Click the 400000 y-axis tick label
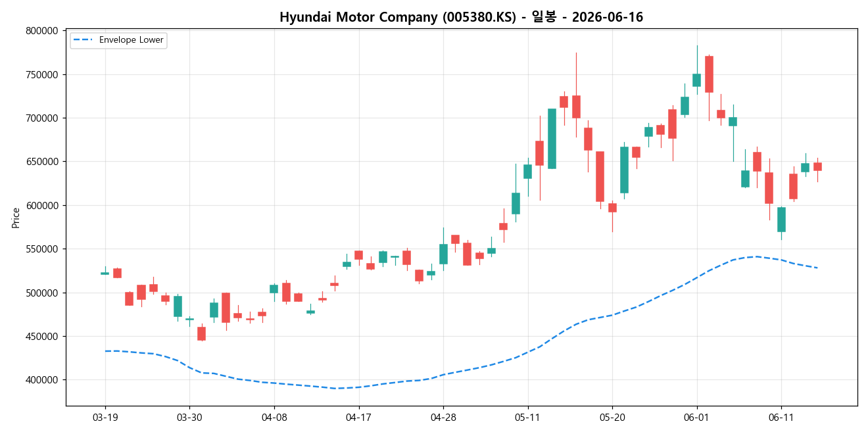Screen dimensions: 868x434 click(x=41, y=380)
